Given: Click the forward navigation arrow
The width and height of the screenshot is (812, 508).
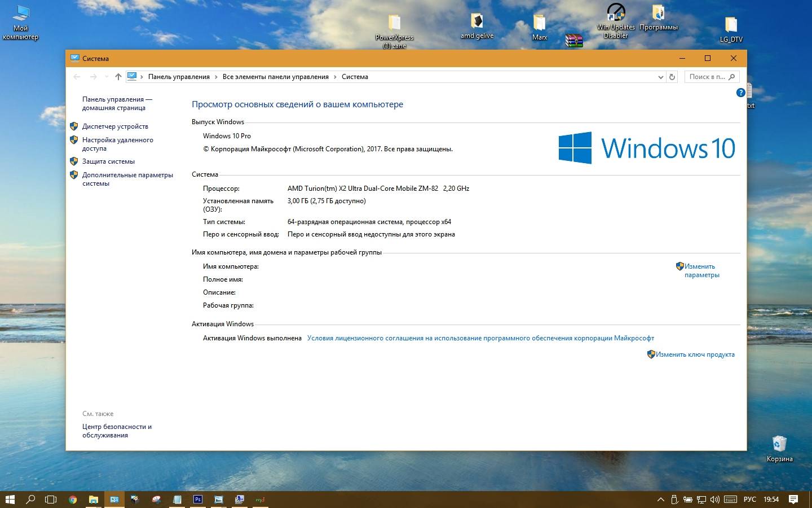Looking at the screenshot, I should 94,77.
